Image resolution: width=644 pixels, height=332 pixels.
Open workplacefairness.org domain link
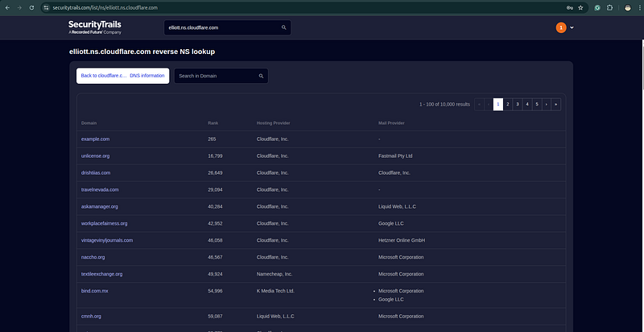coord(105,223)
